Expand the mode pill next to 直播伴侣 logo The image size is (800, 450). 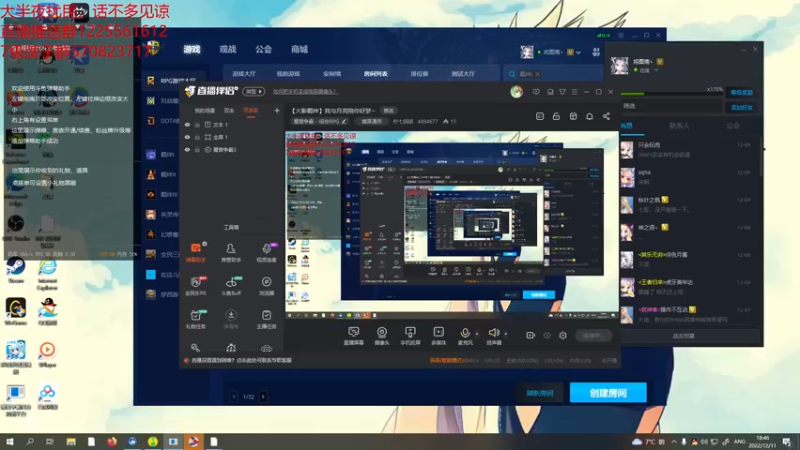(x=253, y=91)
